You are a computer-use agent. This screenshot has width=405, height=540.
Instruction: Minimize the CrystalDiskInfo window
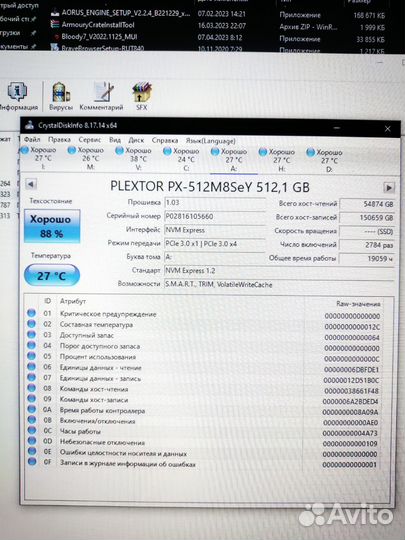[x=337, y=128]
